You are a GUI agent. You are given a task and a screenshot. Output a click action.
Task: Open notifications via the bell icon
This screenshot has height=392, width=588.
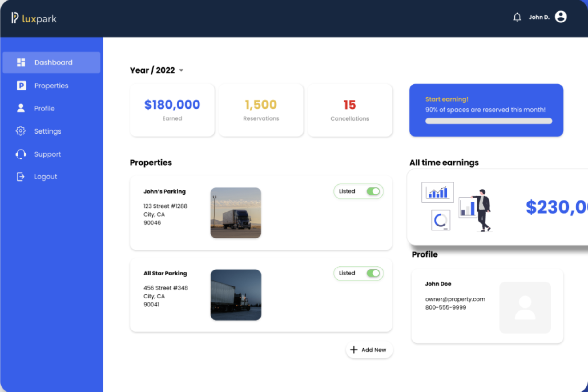[517, 17]
